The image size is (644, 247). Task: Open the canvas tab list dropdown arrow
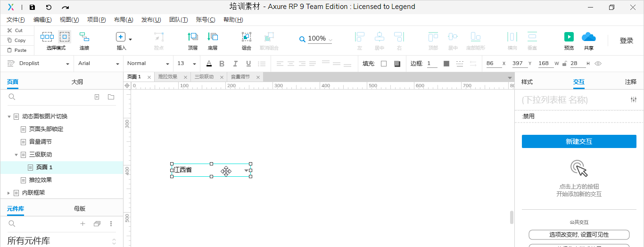(510, 77)
